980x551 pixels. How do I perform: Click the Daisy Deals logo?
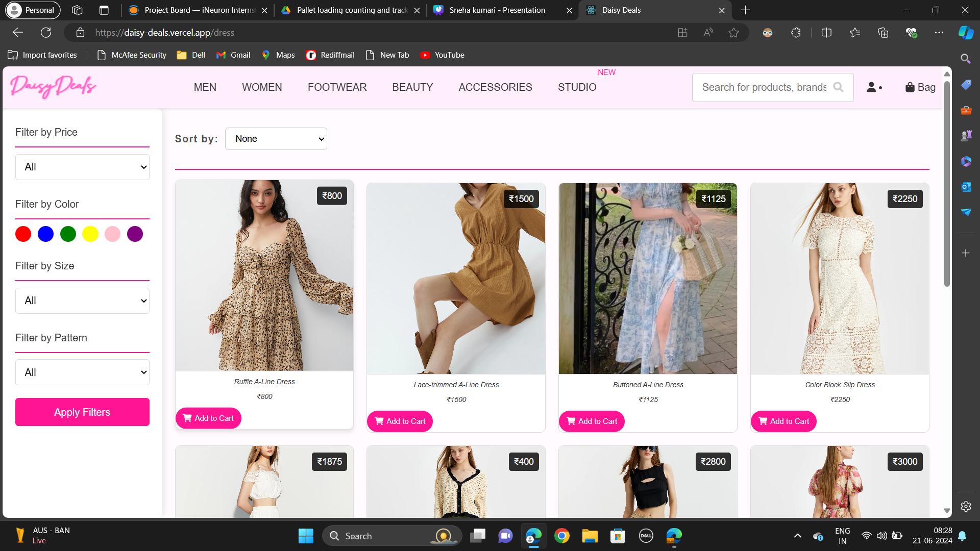pos(53,87)
